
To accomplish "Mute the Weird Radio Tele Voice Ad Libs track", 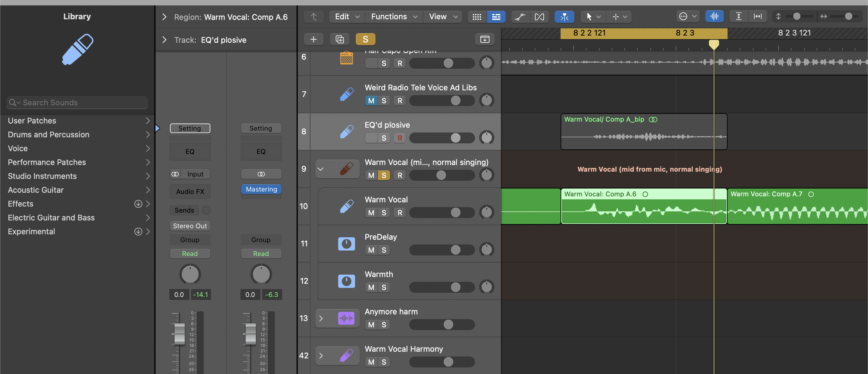I will click(370, 100).
